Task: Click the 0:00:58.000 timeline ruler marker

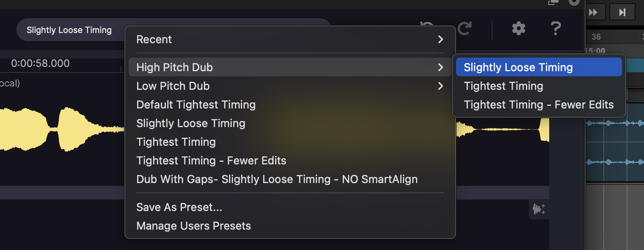Action: 40,64
